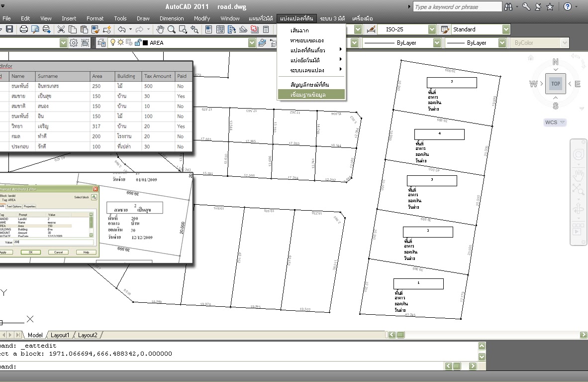Viewport: 588px width, 382px height.
Task: Switch to the Layout1 tab
Action: pos(60,335)
